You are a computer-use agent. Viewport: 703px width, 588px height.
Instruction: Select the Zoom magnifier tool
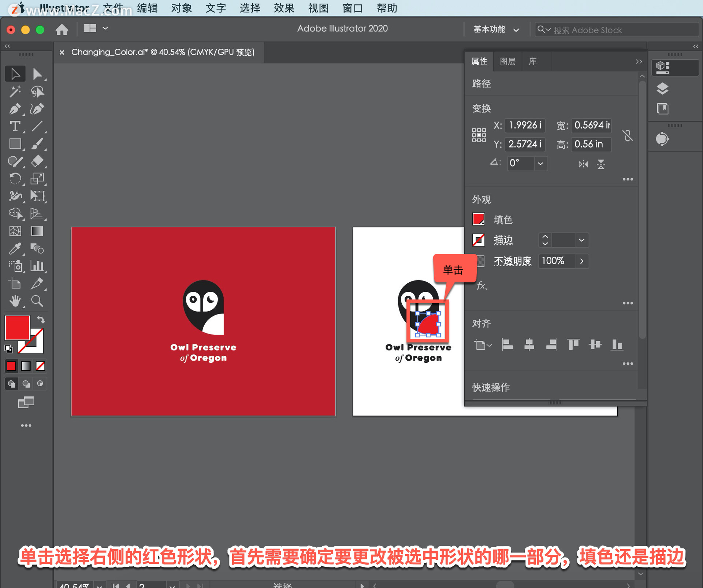(x=37, y=301)
